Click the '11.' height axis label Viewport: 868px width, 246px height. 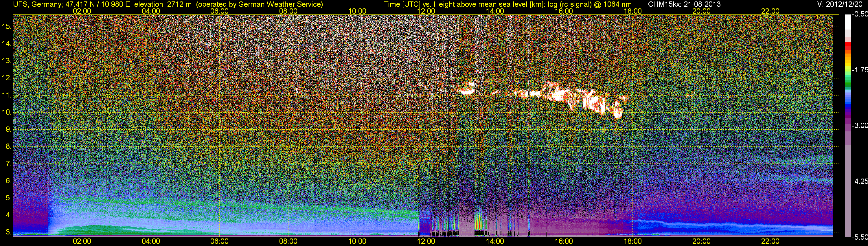pyautogui.click(x=7, y=95)
